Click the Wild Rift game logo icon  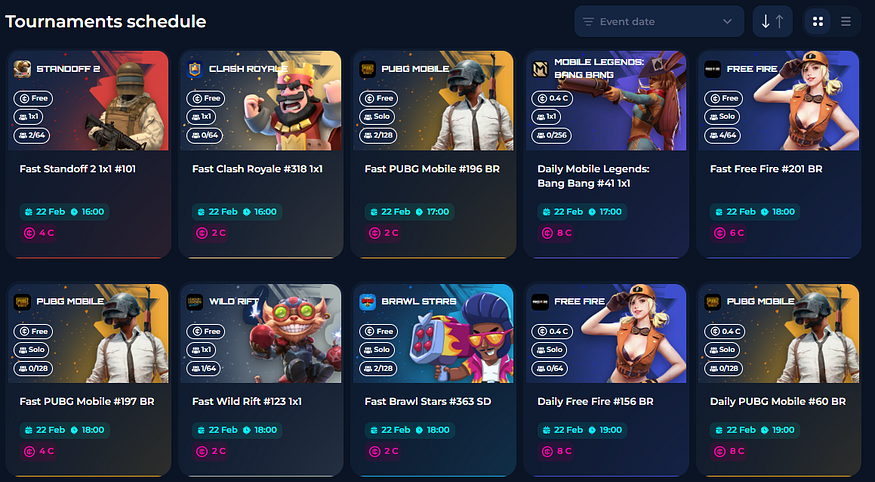tap(195, 302)
